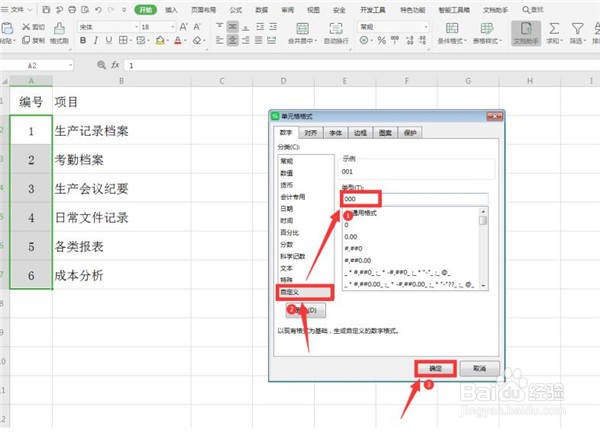This screenshot has height=432, width=600.
Task: Open the File (文件) menu dropdown
Action: (18, 10)
